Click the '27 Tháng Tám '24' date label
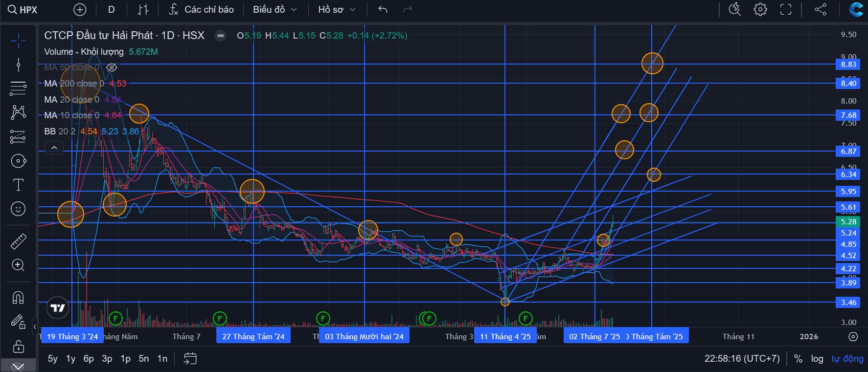 click(x=253, y=336)
